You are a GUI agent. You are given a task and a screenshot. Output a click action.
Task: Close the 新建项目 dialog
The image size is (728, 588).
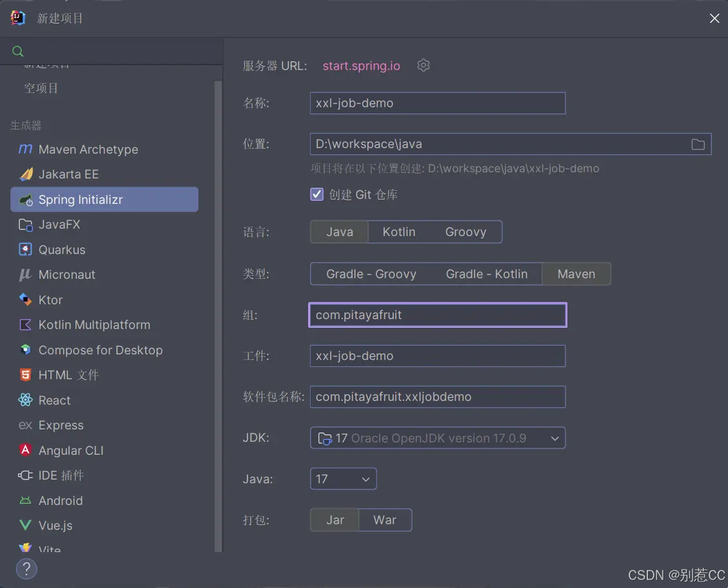[714, 18]
